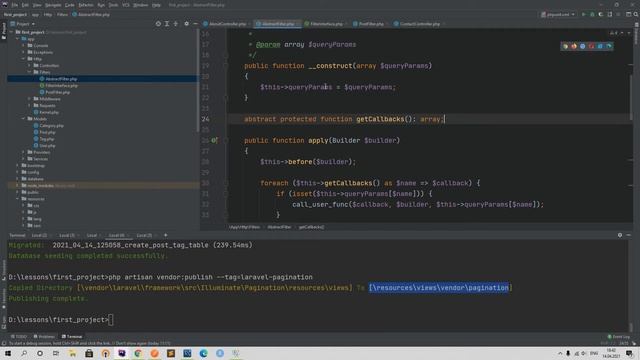The image size is (640, 360).
Task: Click highlighted resources\views\vendor\pagination path in terminal
Action: pyautogui.click(x=439, y=288)
